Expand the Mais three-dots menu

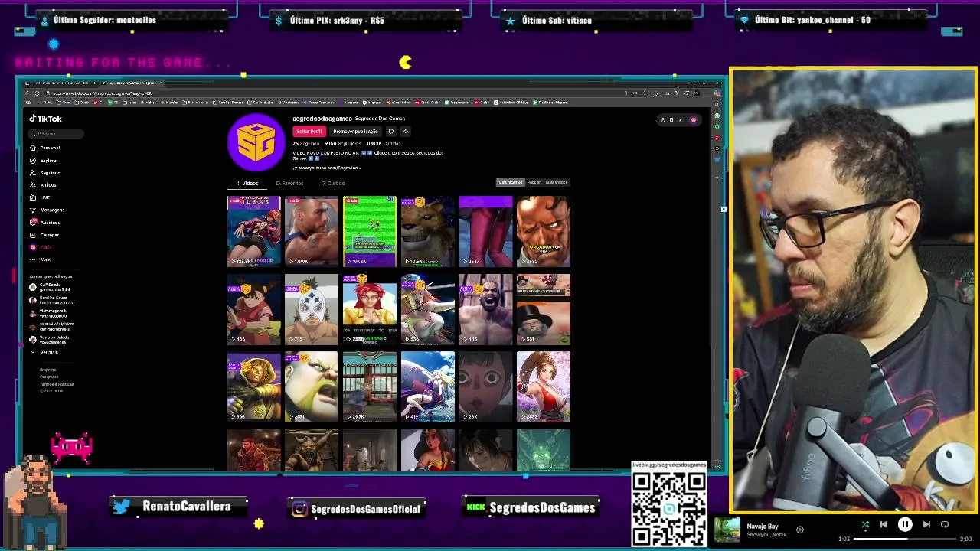click(33, 259)
